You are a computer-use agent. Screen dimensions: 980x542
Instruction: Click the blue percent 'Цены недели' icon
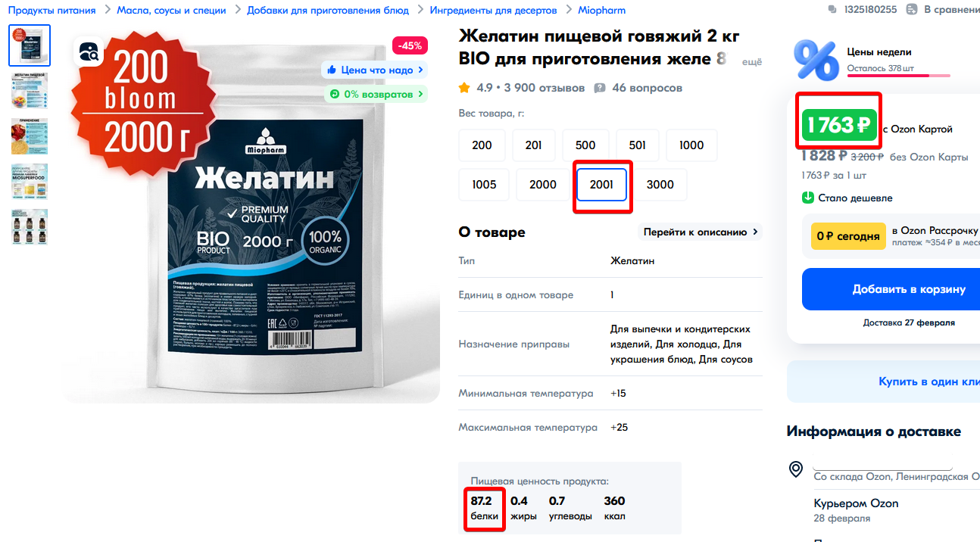pyautogui.click(x=816, y=61)
